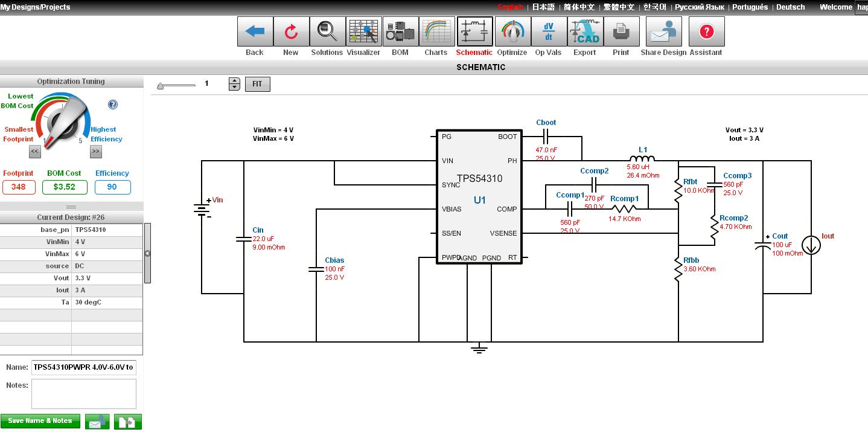This screenshot has width=868, height=432.
Task: Open Share Design icon
Action: click(x=664, y=31)
